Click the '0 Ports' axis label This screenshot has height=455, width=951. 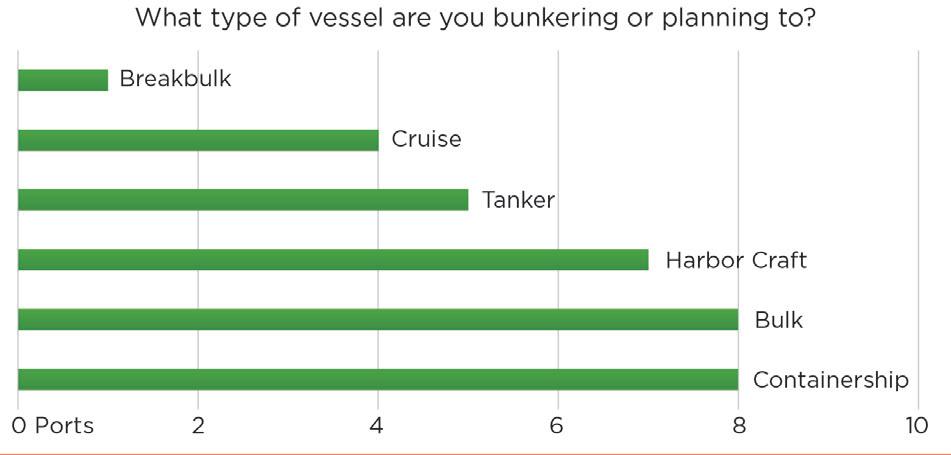coord(53,426)
